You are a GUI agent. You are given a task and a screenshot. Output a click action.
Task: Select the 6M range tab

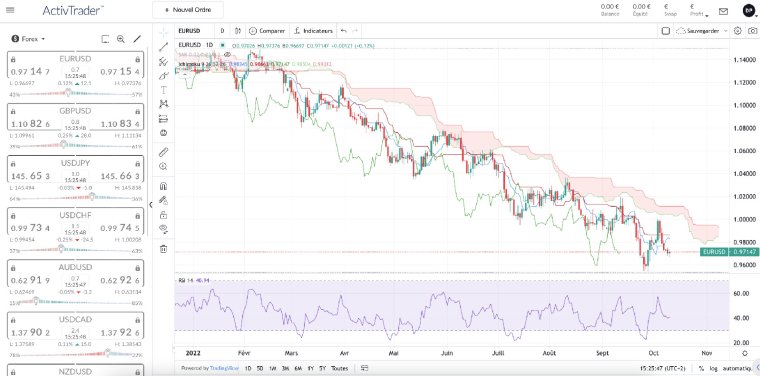point(299,368)
